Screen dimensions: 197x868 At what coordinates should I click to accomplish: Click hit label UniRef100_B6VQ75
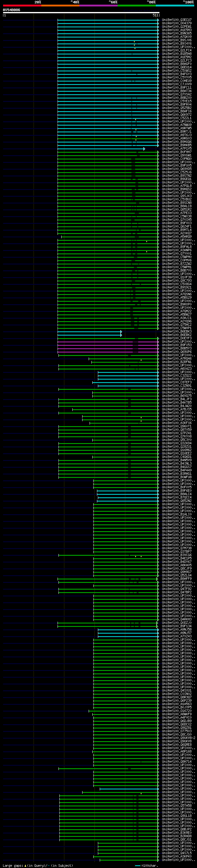176,396
